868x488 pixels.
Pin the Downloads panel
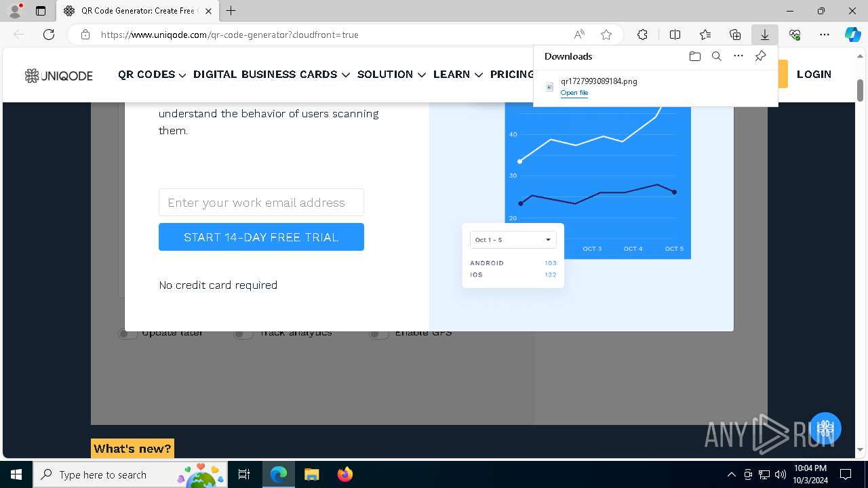[x=760, y=56]
